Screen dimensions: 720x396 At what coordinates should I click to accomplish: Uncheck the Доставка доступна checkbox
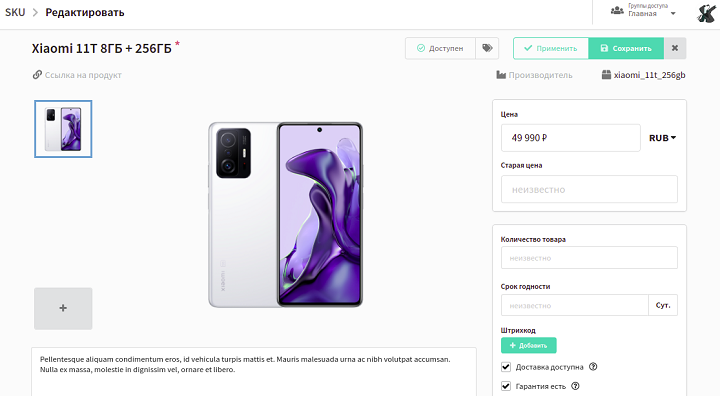pyautogui.click(x=506, y=367)
